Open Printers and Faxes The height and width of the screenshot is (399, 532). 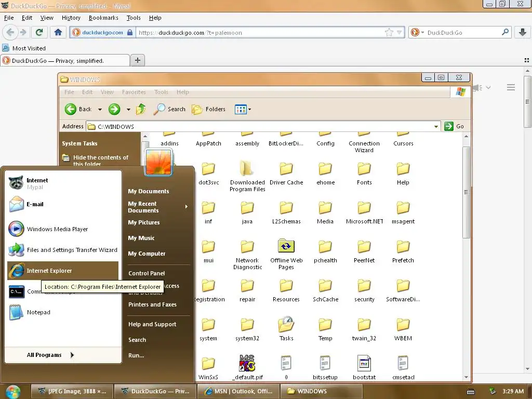[152, 304]
